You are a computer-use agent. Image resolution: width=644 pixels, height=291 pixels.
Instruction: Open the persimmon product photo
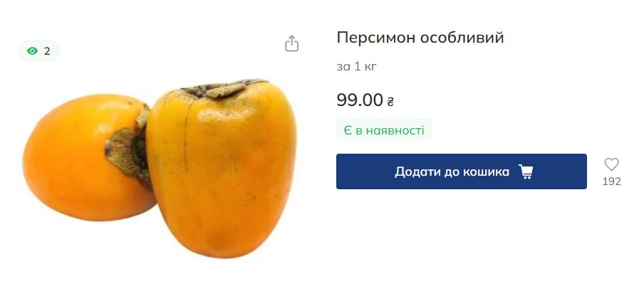coord(160,169)
